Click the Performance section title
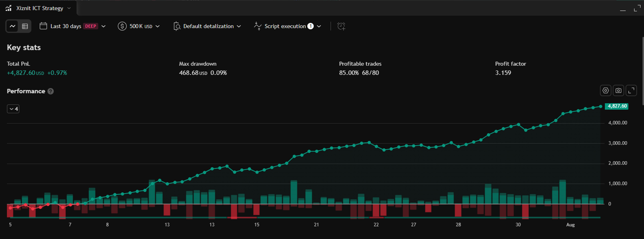Image resolution: width=644 pixels, height=239 pixels. (x=26, y=91)
